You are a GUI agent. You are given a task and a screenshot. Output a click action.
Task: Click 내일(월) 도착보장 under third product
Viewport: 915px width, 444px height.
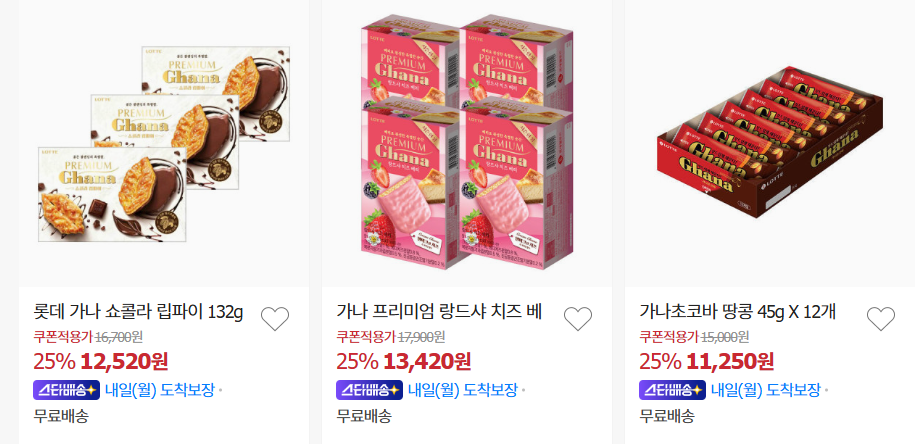point(766,390)
